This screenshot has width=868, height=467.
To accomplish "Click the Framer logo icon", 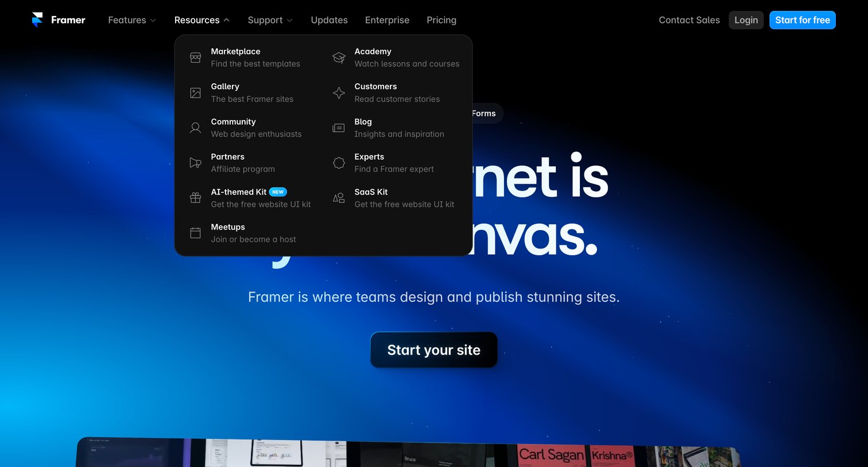I will click(x=37, y=20).
